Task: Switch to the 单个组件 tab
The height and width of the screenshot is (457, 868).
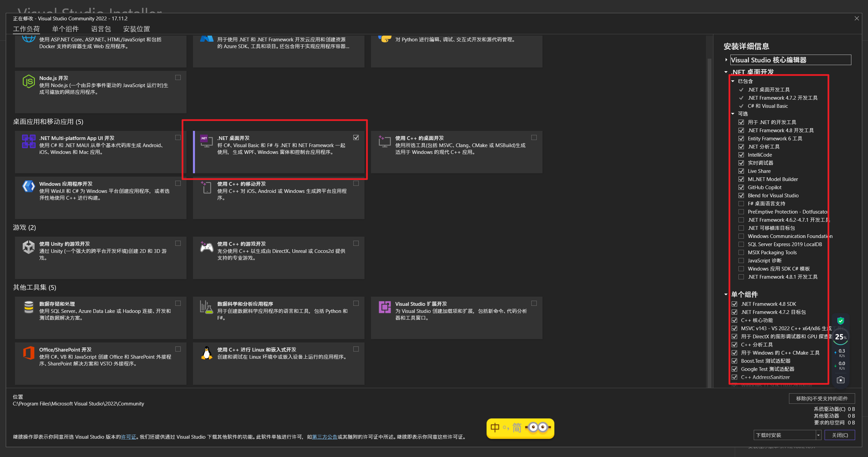Action: [65, 29]
